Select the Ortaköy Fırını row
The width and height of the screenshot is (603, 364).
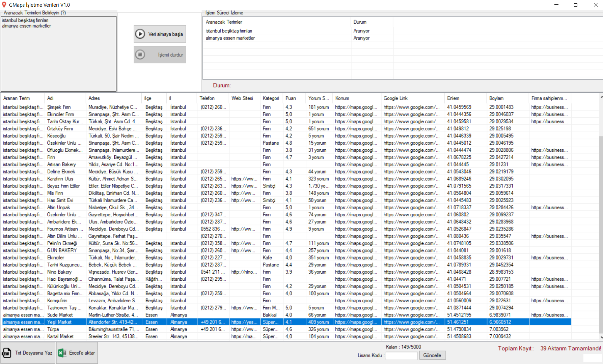tap(286, 129)
